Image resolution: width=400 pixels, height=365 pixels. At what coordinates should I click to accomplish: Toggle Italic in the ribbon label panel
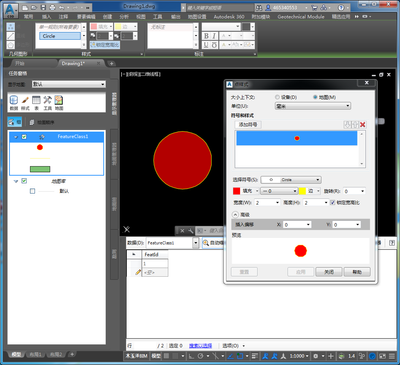coord(214,36)
